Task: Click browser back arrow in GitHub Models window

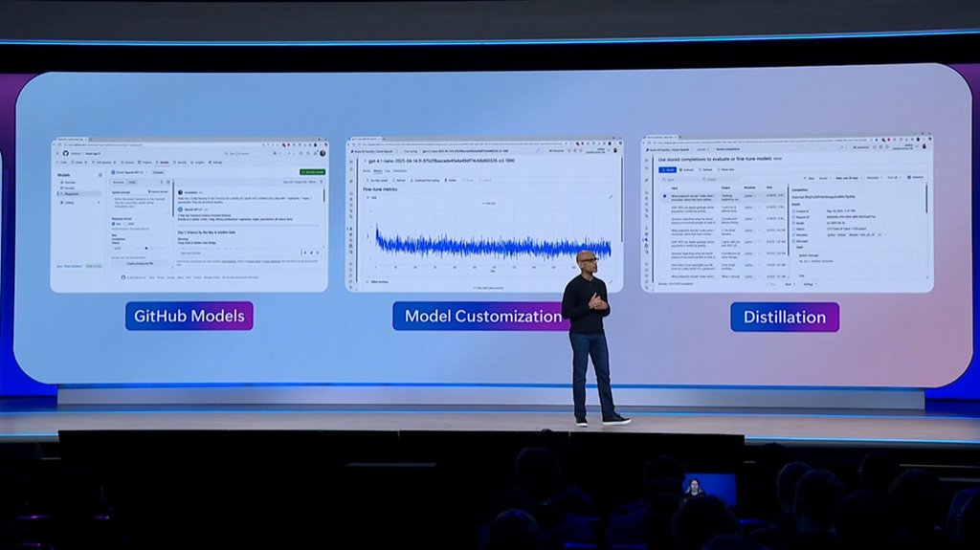Action: point(54,145)
